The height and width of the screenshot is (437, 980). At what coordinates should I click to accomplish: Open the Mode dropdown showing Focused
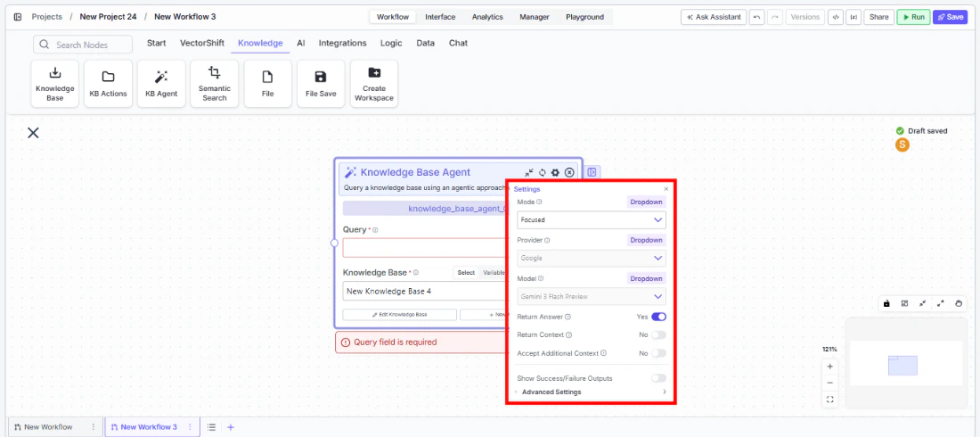point(592,220)
